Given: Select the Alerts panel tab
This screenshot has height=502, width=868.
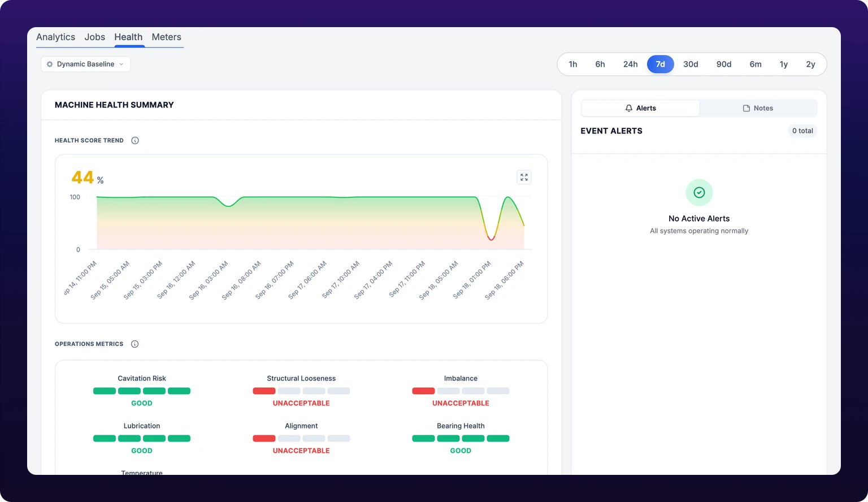Looking at the screenshot, I should (640, 109).
